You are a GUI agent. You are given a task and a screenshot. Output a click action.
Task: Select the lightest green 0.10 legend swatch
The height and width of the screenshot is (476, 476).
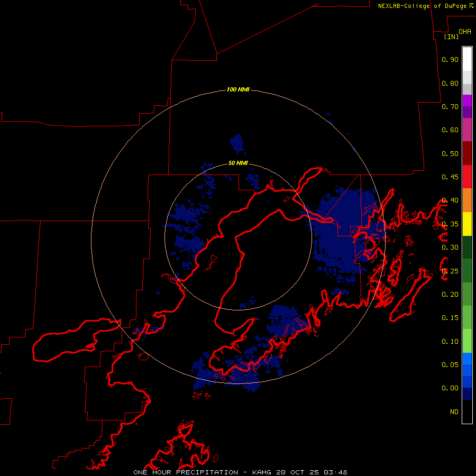467,341
